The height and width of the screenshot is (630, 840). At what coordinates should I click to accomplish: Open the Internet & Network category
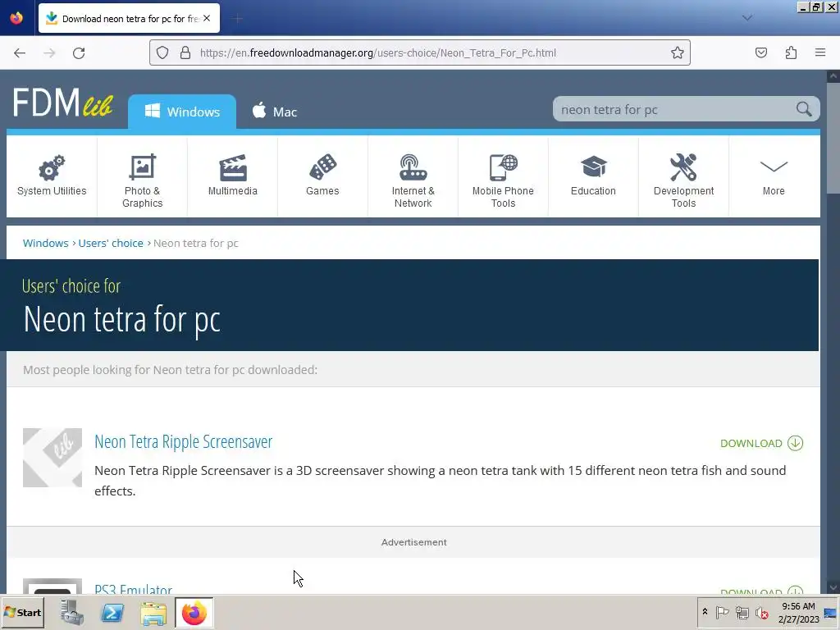413,176
